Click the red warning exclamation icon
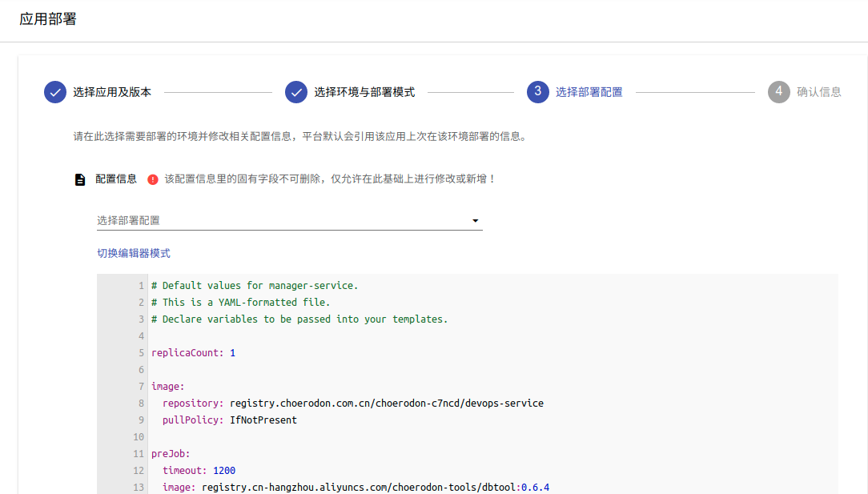 point(153,179)
